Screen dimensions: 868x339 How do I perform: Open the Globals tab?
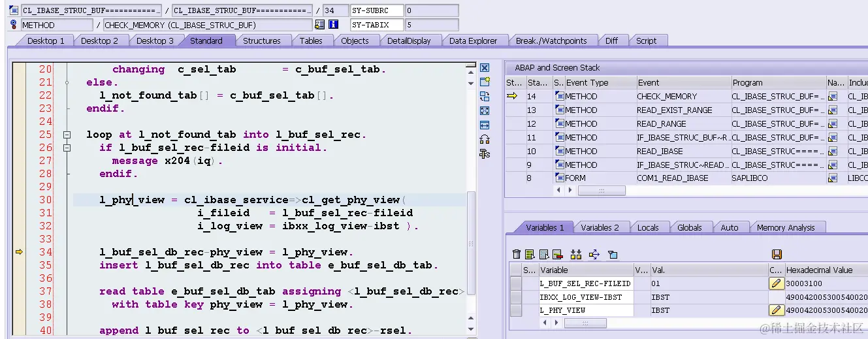(690, 227)
